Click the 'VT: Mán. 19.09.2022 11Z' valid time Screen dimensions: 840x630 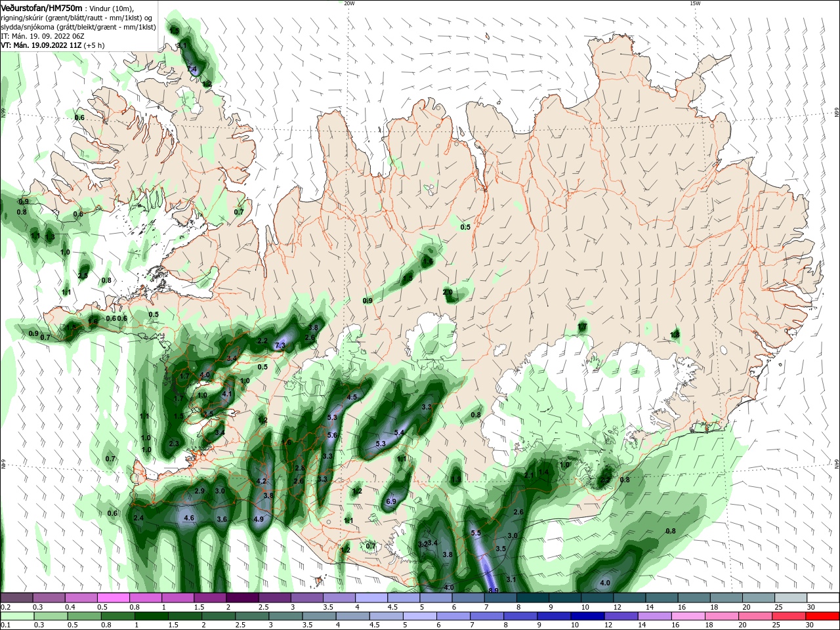point(40,46)
